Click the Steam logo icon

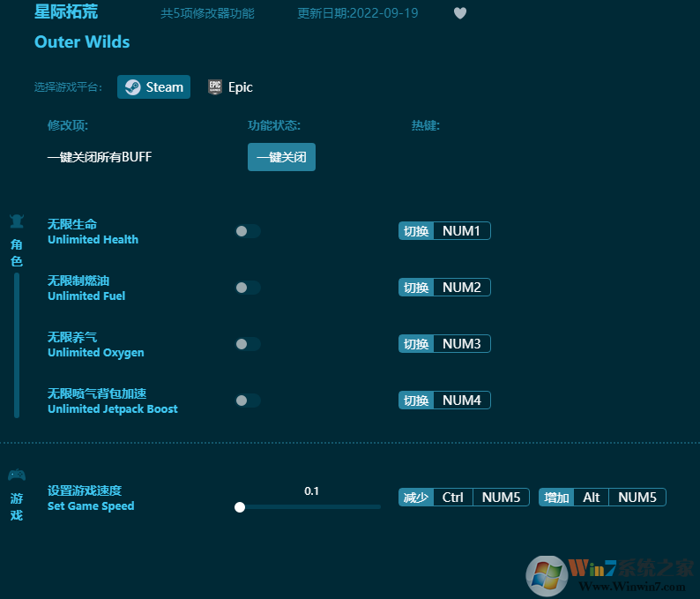click(x=132, y=87)
